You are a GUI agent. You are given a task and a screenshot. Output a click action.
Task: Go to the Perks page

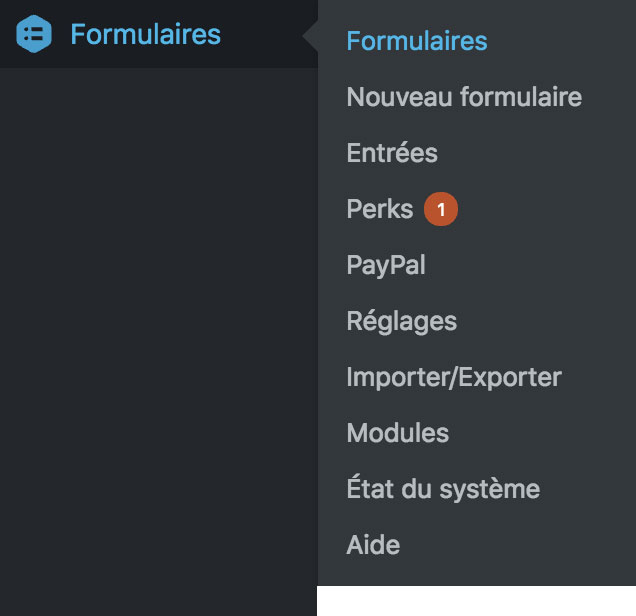[379, 209]
